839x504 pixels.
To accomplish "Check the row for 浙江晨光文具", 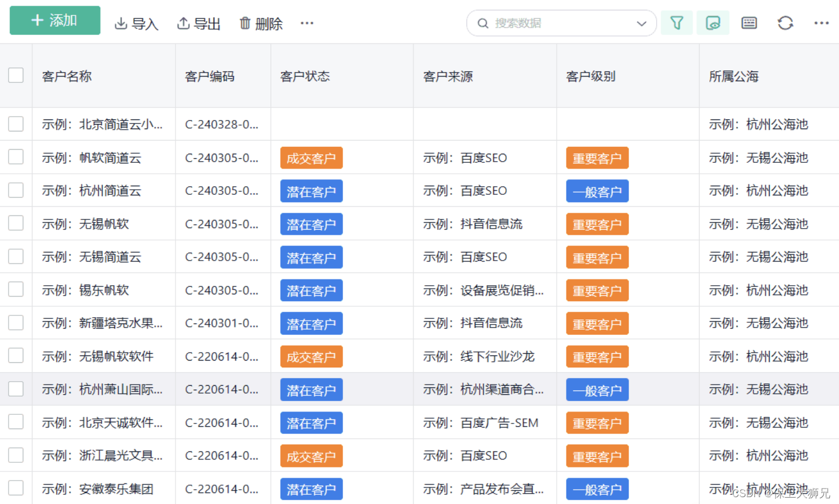I will [x=16, y=455].
